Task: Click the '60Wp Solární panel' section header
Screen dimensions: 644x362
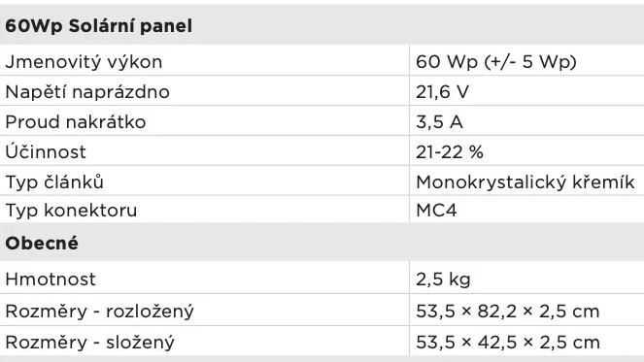Action: coord(98,26)
